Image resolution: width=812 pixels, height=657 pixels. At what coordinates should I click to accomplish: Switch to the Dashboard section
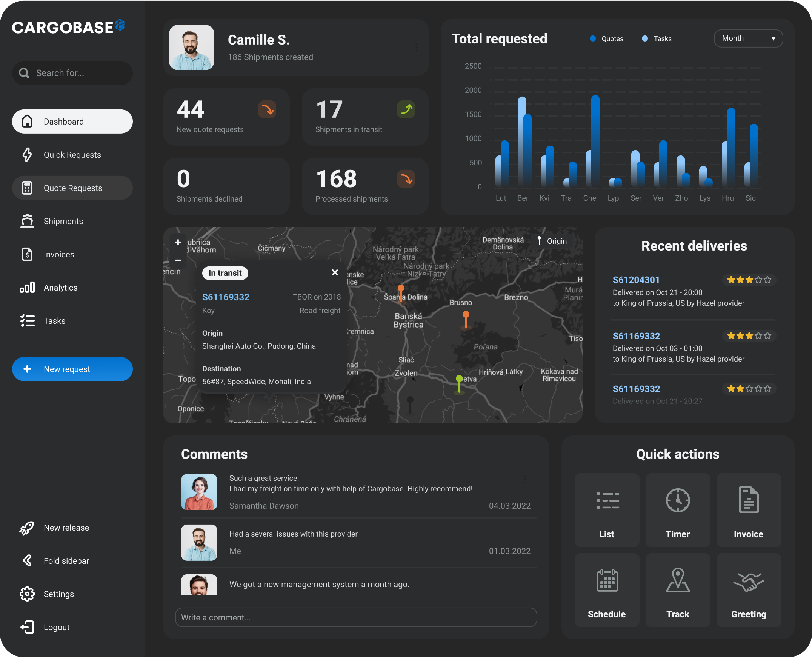[72, 122]
